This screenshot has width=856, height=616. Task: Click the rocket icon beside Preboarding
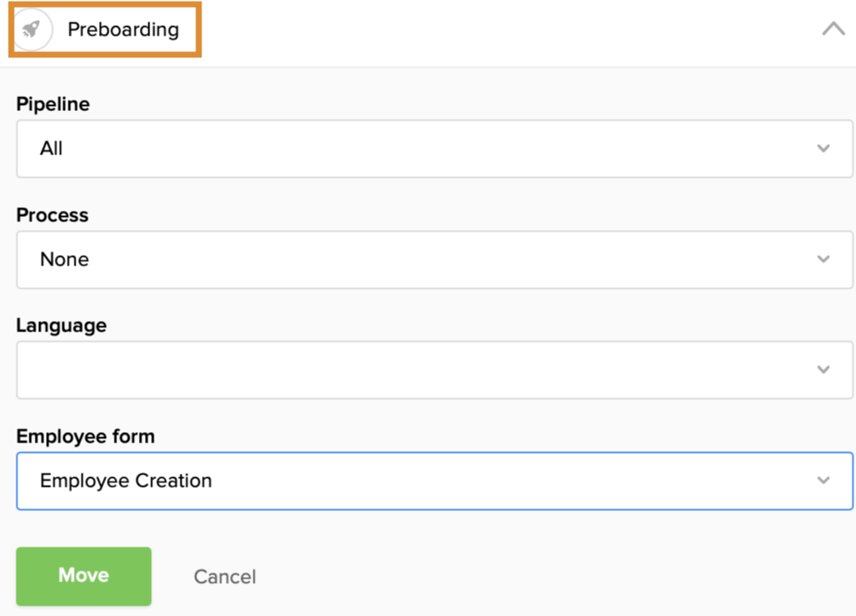coord(31,29)
